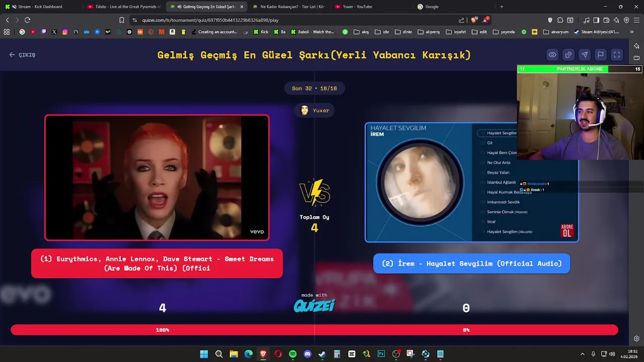This screenshot has width=644, height=362.
Task: Expand the akvaryum bookmarks folder
Action: pyautogui.click(x=556, y=32)
